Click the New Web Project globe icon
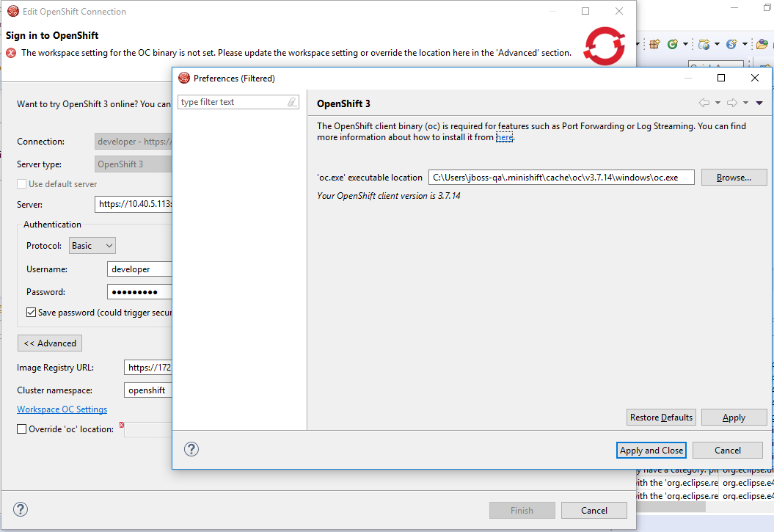 [704, 45]
